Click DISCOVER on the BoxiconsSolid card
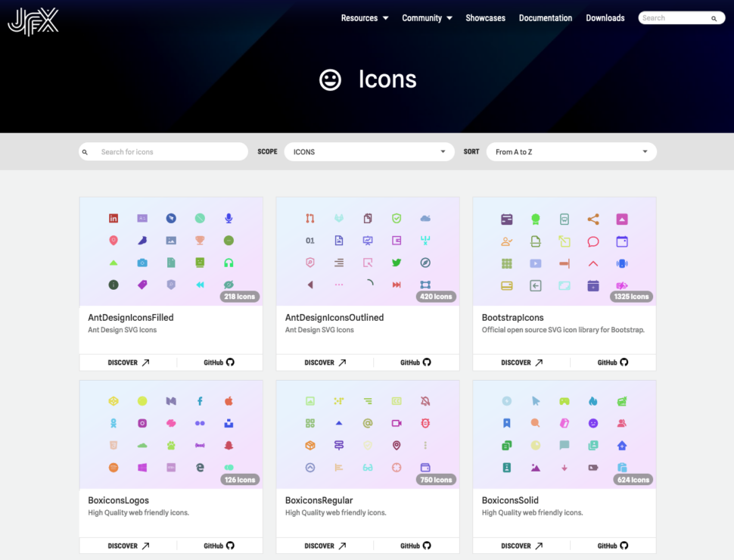This screenshot has width=734, height=560. click(521, 545)
